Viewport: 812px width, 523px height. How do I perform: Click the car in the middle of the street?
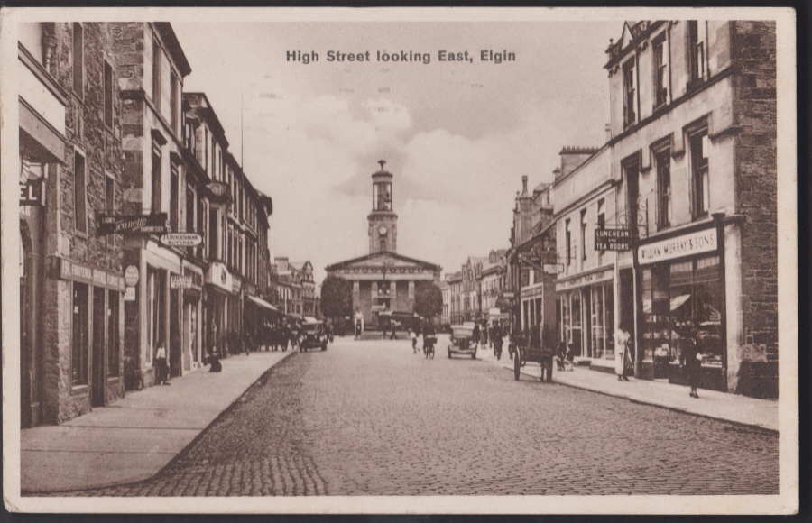462,341
